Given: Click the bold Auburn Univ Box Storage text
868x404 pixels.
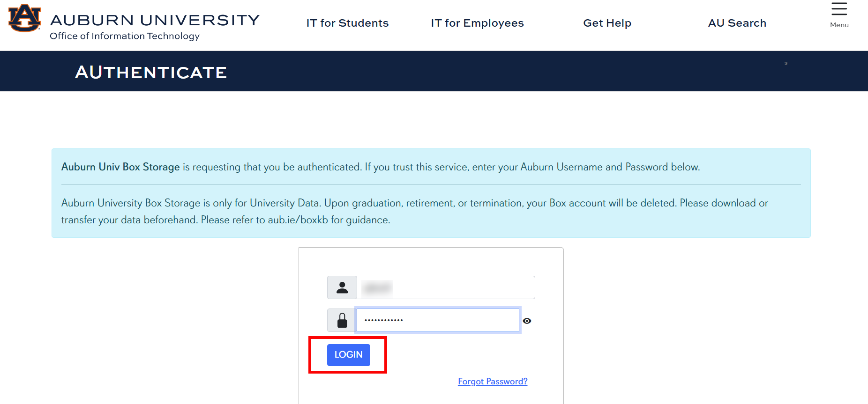Looking at the screenshot, I should click(120, 167).
